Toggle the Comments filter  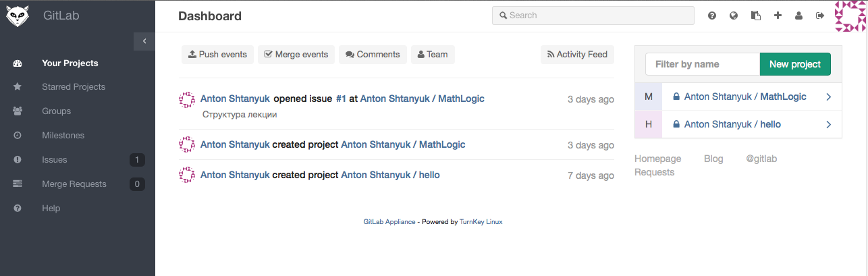(373, 55)
